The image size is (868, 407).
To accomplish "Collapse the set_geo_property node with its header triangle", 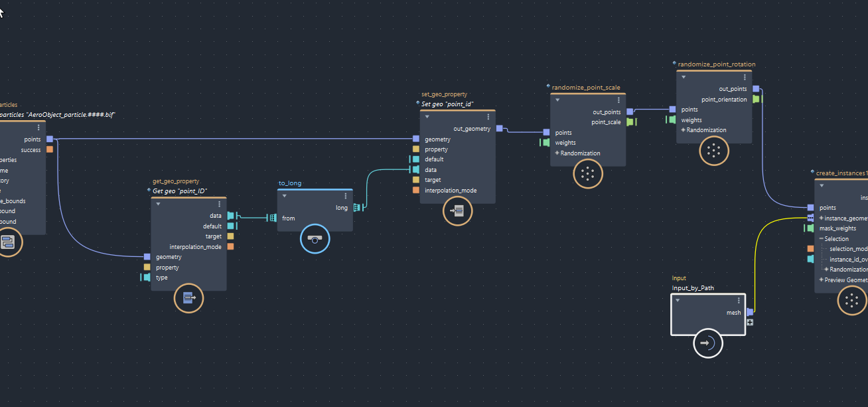I will [427, 116].
